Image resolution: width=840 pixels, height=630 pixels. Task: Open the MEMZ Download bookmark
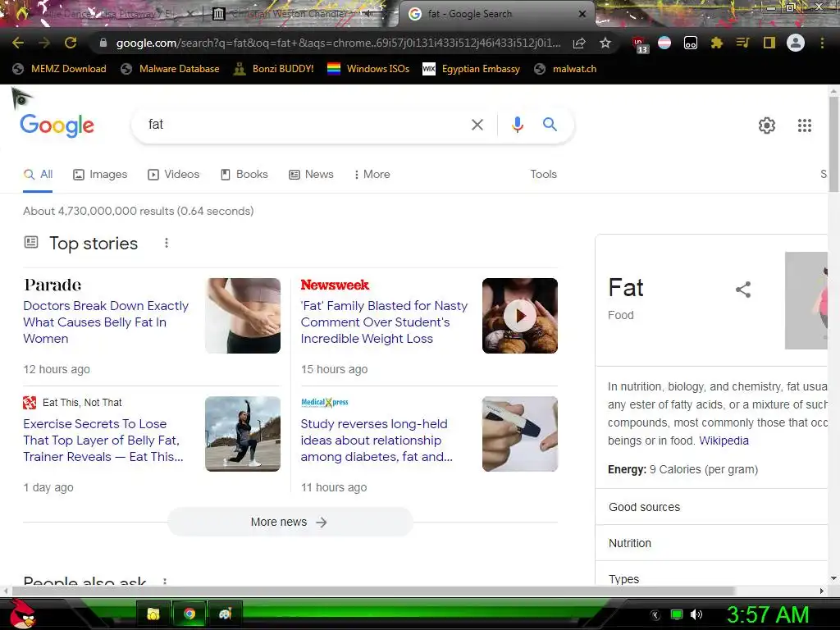(x=59, y=69)
